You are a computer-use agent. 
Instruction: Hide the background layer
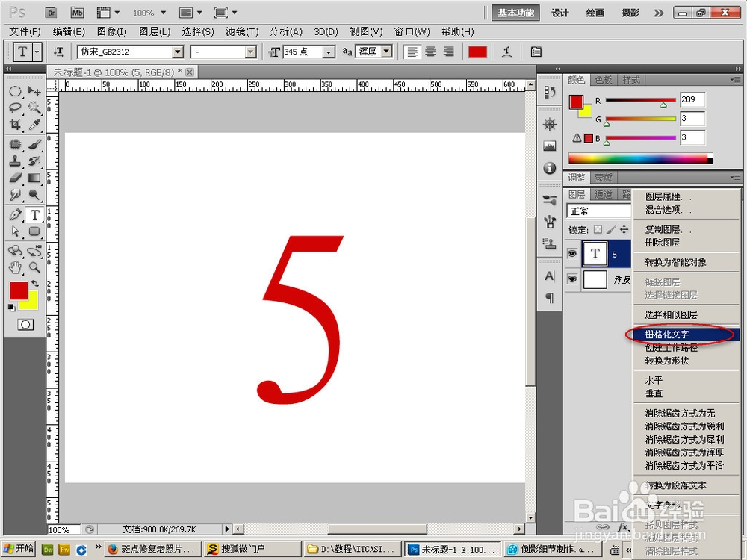[572, 279]
